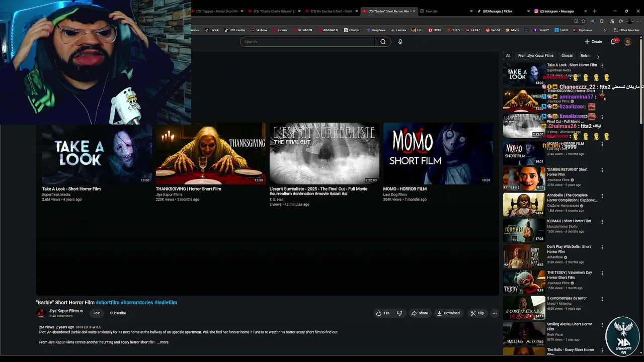Show more bookmarks with the chevron

click(604, 30)
